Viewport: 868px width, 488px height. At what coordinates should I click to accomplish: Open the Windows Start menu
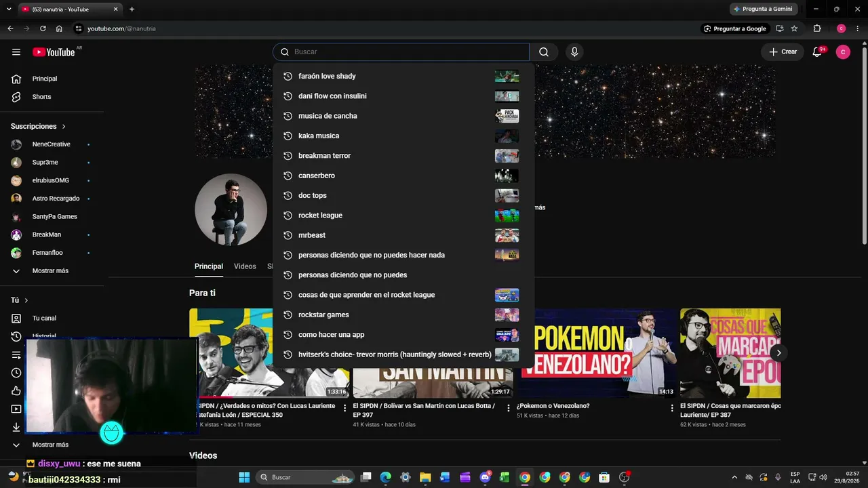244,477
